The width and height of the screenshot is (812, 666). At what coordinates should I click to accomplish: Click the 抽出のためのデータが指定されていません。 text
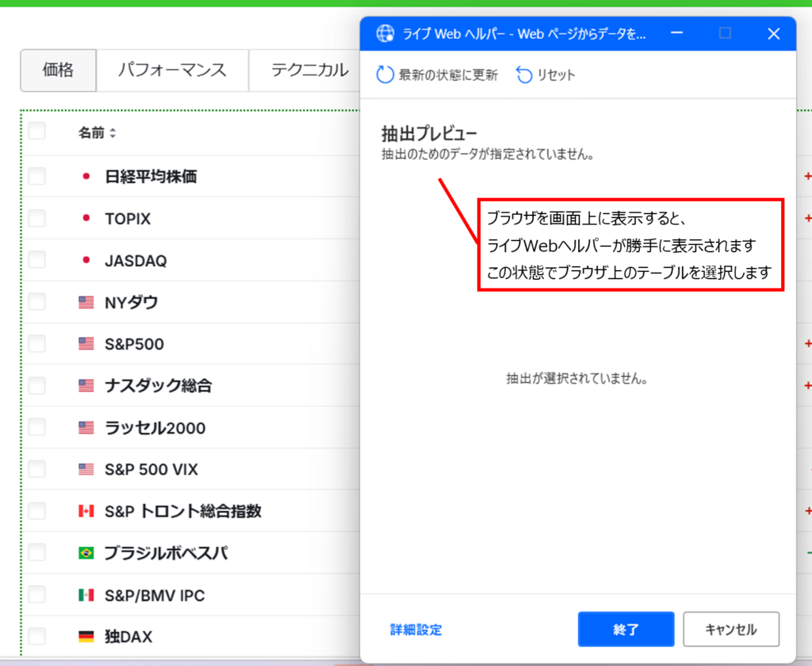[488, 155]
